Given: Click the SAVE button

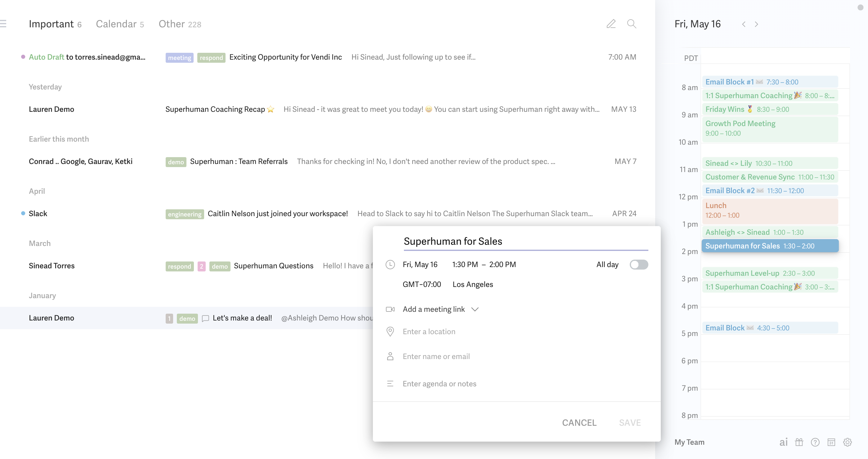Looking at the screenshot, I should tap(630, 423).
